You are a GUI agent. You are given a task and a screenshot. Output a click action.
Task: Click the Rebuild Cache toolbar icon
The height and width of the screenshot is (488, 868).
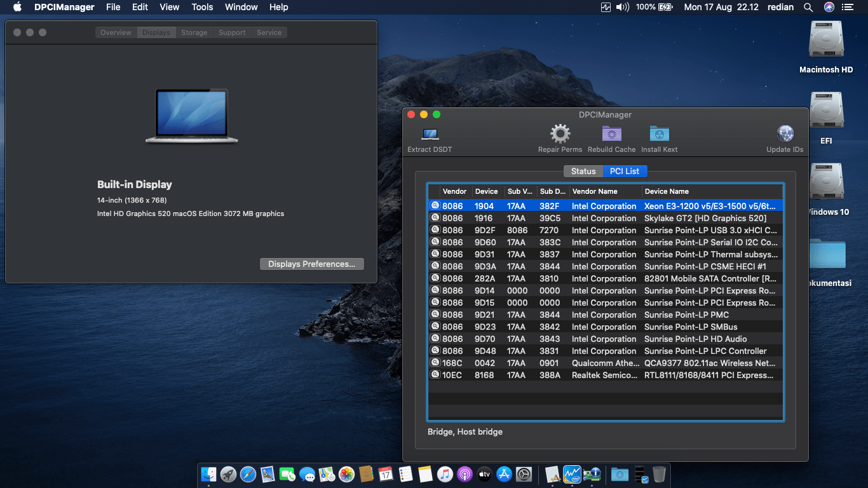pyautogui.click(x=611, y=134)
